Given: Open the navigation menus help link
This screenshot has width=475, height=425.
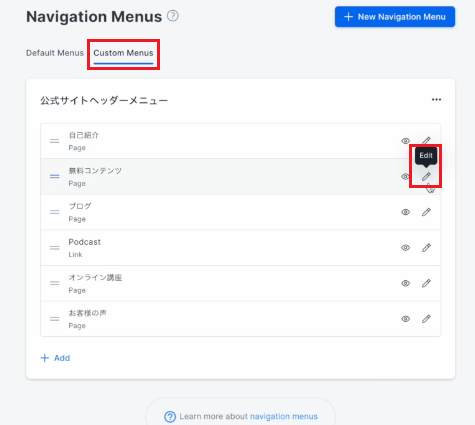Looking at the screenshot, I should click(284, 416).
